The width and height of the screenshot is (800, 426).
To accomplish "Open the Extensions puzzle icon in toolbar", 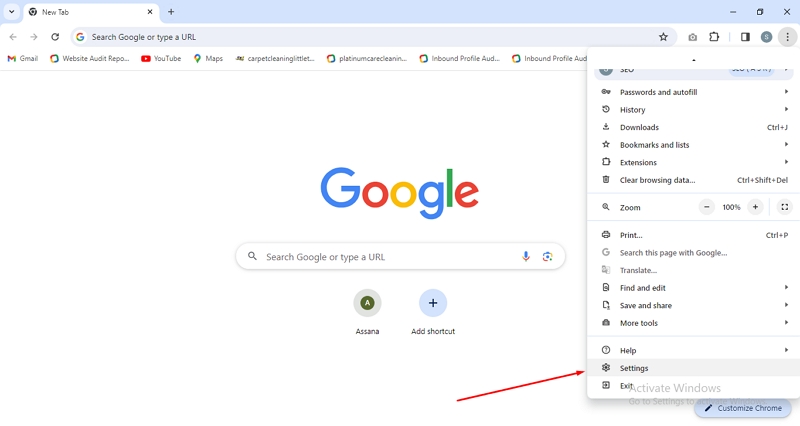I will click(714, 37).
